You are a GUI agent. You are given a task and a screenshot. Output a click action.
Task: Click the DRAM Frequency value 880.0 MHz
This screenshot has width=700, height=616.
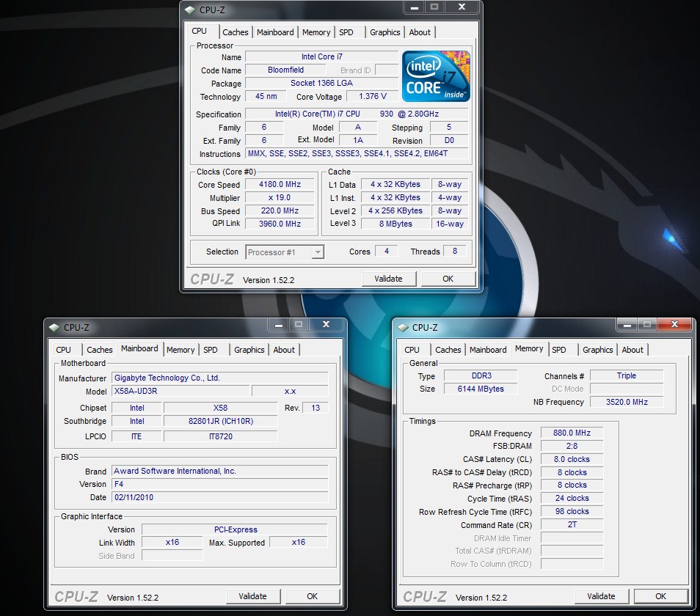tap(572, 433)
